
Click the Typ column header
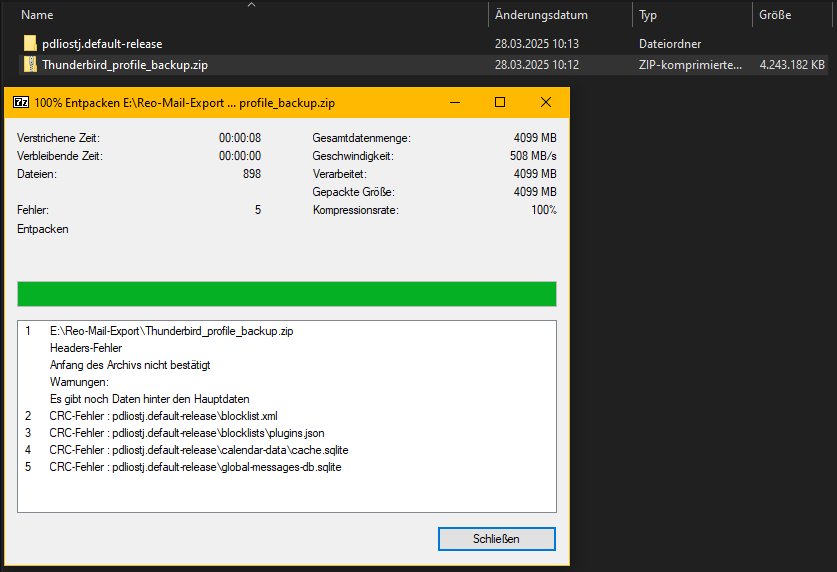click(649, 16)
